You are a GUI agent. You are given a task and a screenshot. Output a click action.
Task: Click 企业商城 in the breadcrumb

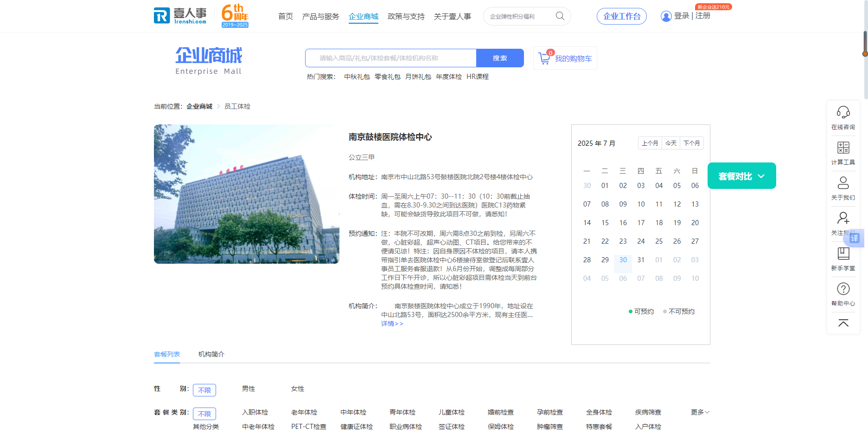[199, 106]
